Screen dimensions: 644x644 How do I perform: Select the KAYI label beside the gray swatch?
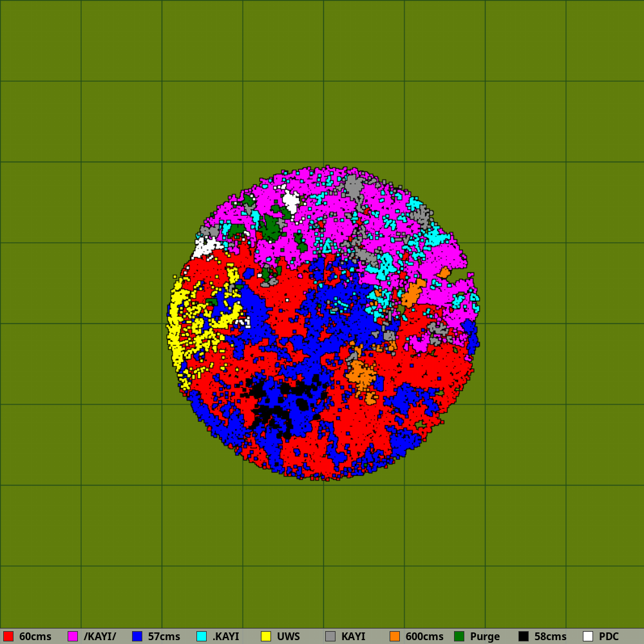coord(353,637)
